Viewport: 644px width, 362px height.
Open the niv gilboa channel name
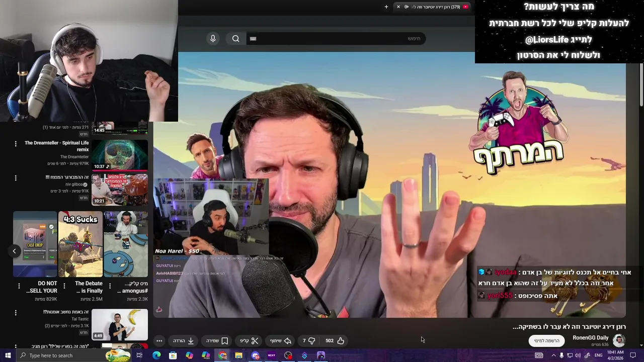coord(73,185)
